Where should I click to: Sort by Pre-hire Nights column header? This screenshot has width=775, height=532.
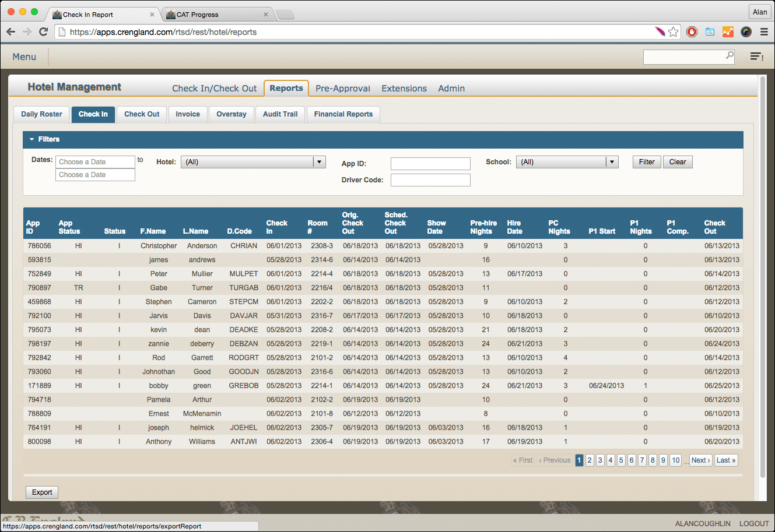pyautogui.click(x=483, y=227)
